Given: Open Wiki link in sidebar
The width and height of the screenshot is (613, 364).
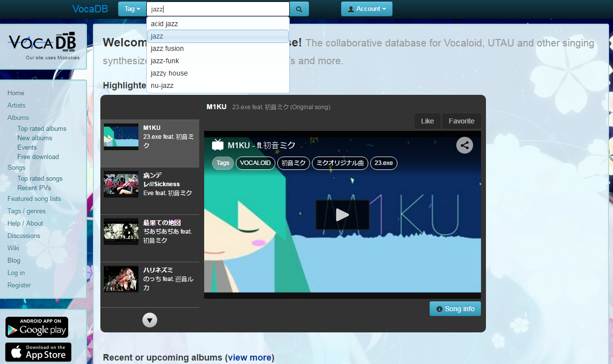Looking at the screenshot, I should pos(13,248).
